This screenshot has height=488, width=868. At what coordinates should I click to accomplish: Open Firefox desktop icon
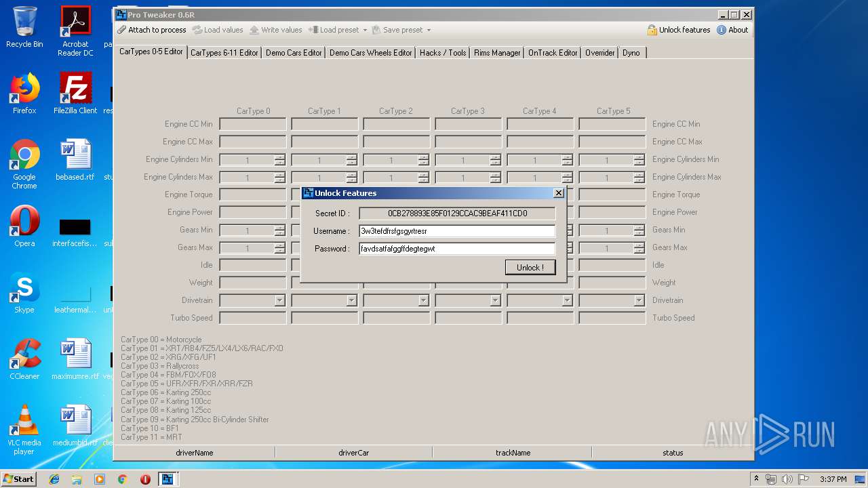click(24, 94)
